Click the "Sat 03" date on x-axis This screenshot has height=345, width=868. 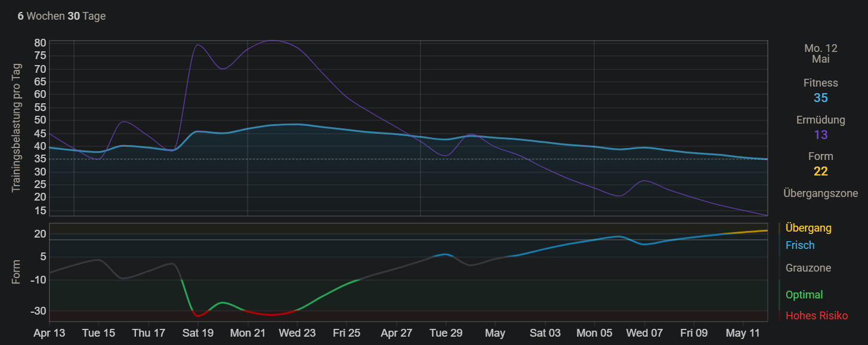pyautogui.click(x=545, y=333)
